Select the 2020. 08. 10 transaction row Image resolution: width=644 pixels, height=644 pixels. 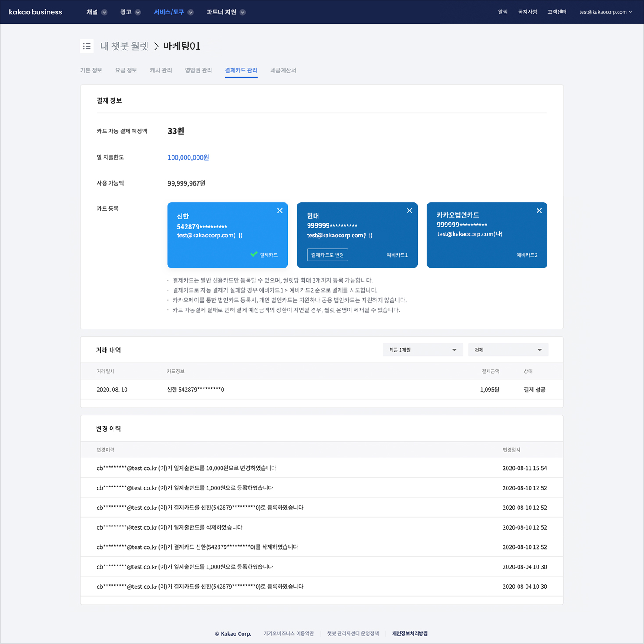(x=322, y=390)
